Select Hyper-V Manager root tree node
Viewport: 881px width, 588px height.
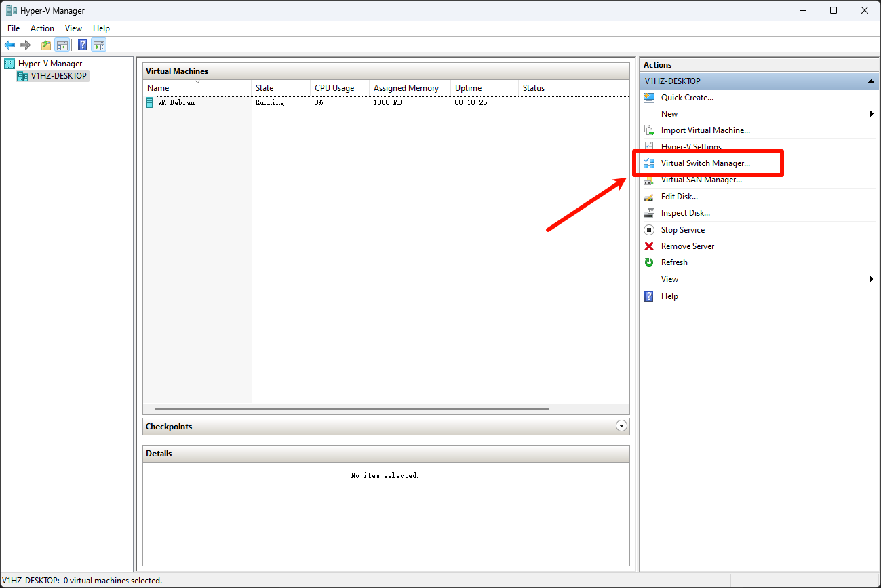[50, 64]
